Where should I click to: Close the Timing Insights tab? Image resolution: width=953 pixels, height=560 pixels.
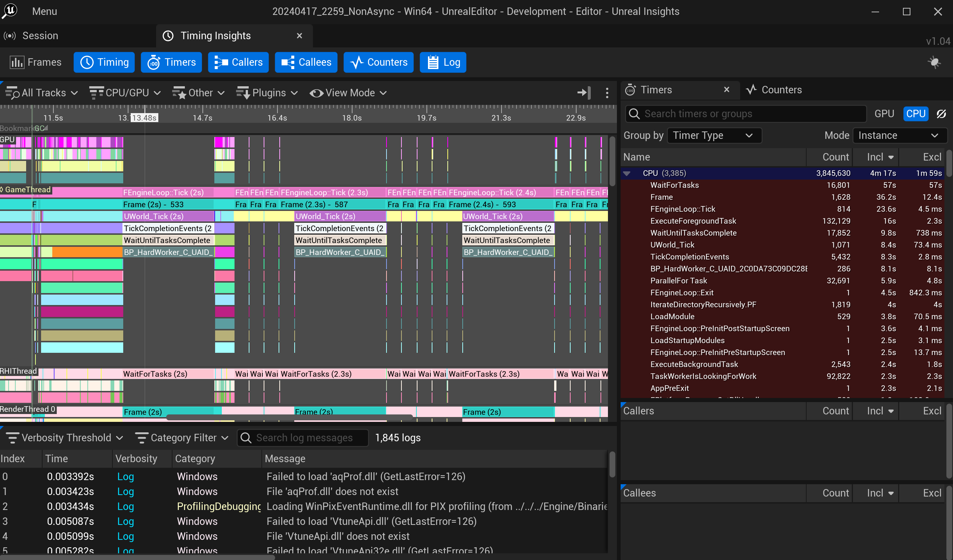click(299, 35)
